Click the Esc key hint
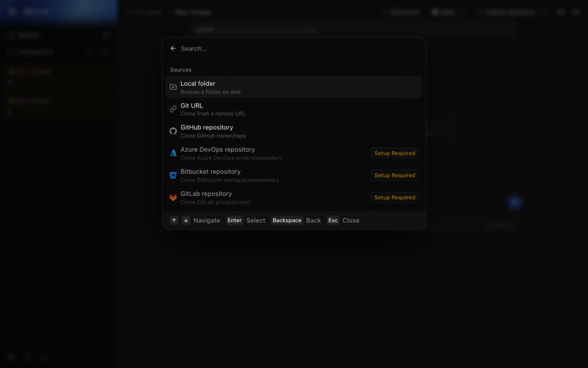588x368 pixels. tap(333, 220)
